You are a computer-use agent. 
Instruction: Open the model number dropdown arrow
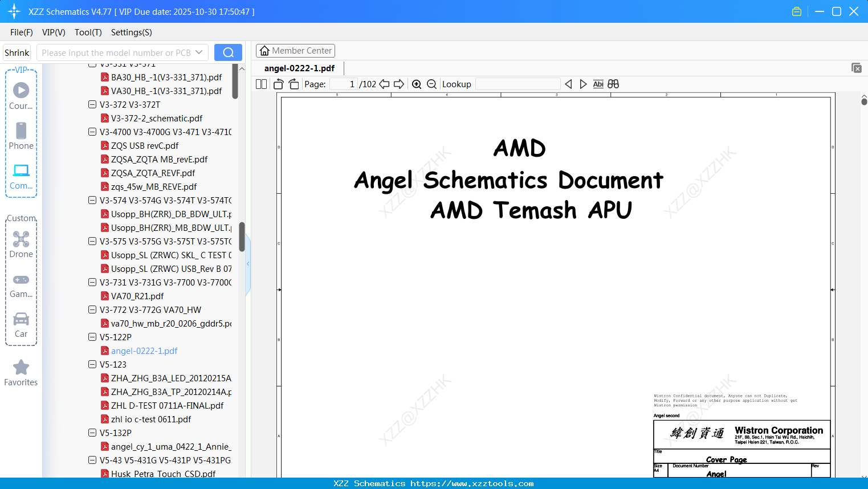(x=199, y=52)
